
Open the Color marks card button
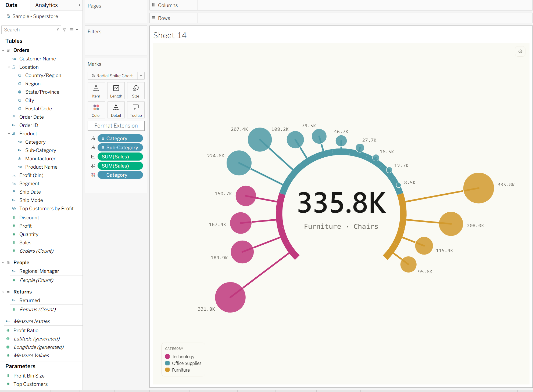(x=96, y=110)
